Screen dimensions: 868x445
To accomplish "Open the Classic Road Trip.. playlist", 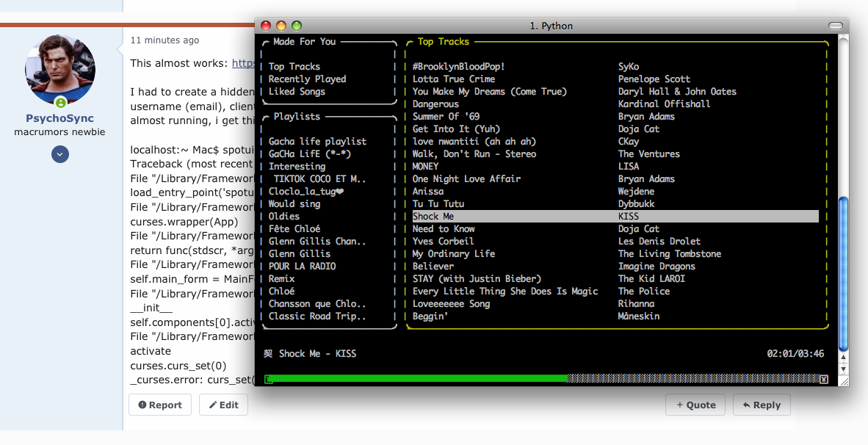I will 317,316.
